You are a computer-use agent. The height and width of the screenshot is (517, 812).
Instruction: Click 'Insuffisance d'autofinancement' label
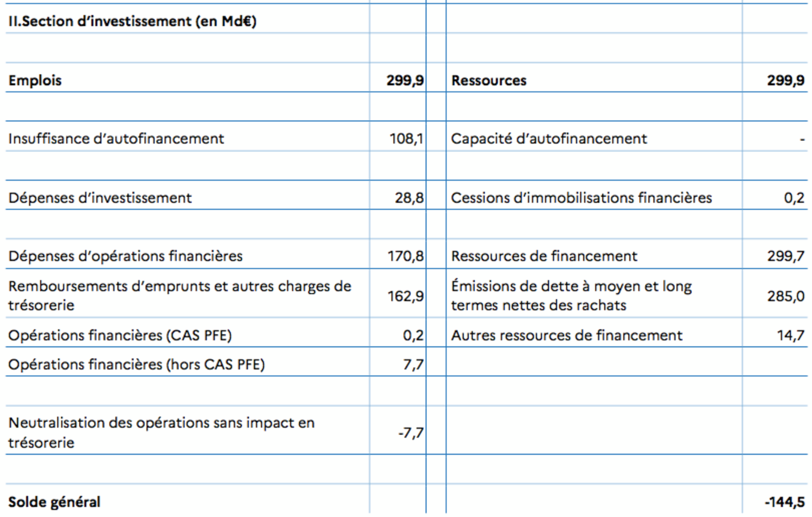pyautogui.click(x=116, y=139)
